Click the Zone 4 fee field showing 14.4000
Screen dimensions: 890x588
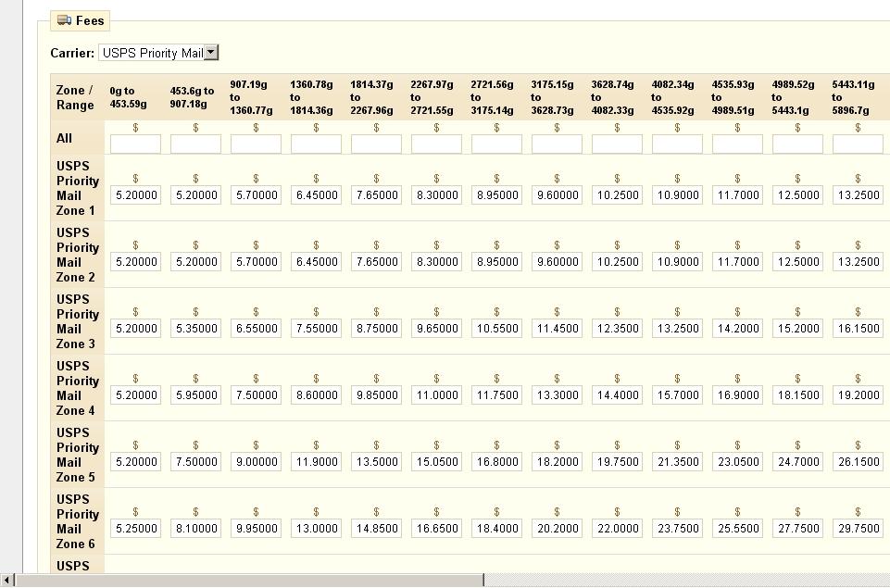pyautogui.click(x=617, y=395)
